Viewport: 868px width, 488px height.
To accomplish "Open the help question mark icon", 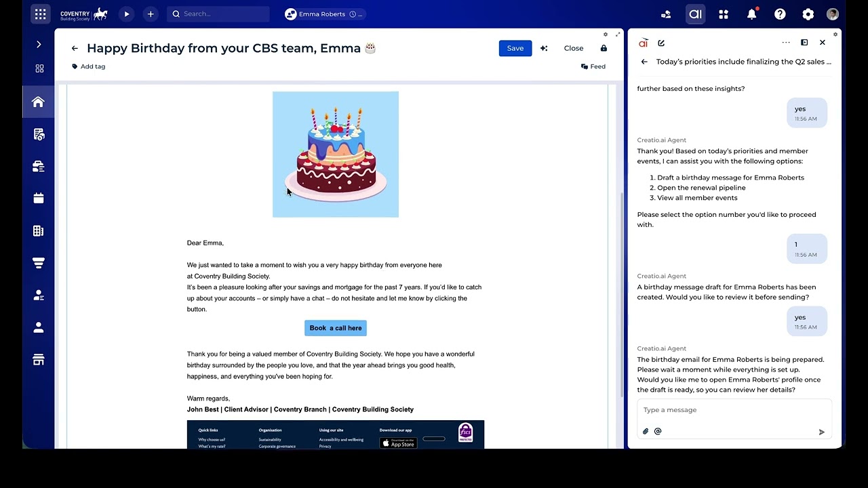I will click(780, 14).
